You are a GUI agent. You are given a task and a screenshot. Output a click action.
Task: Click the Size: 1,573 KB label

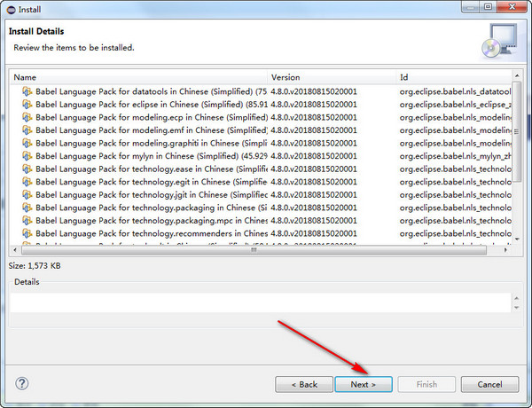point(35,266)
